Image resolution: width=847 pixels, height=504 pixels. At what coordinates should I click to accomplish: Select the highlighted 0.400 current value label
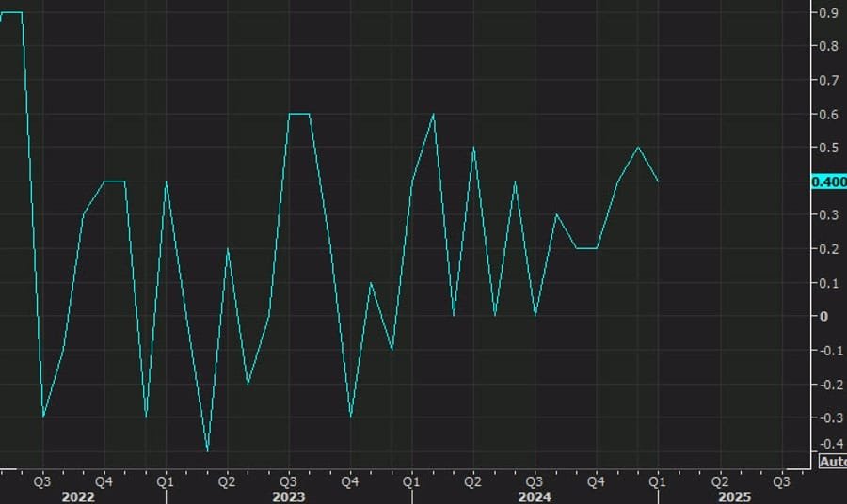point(828,181)
